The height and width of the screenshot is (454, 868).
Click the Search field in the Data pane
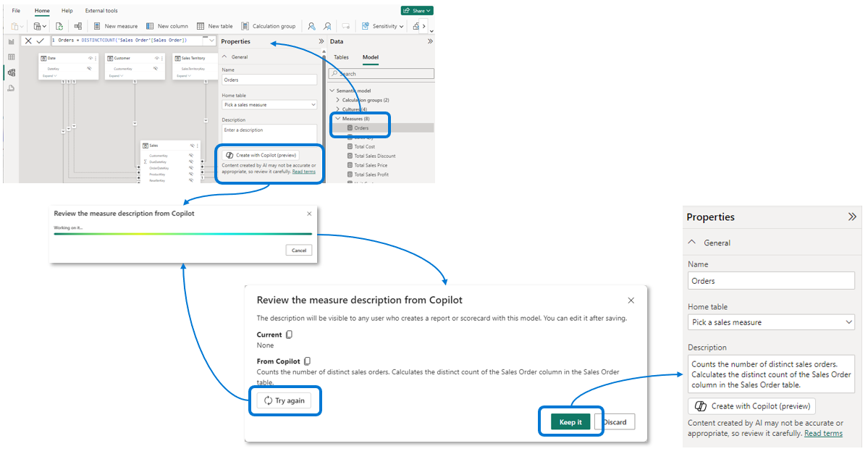[x=381, y=73]
